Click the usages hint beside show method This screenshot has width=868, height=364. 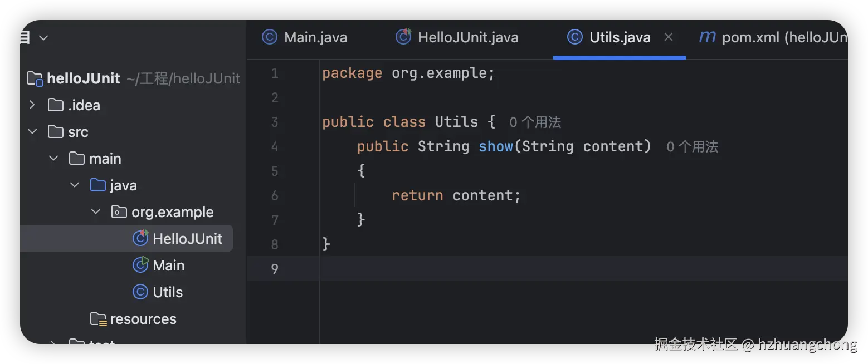click(x=692, y=147)
